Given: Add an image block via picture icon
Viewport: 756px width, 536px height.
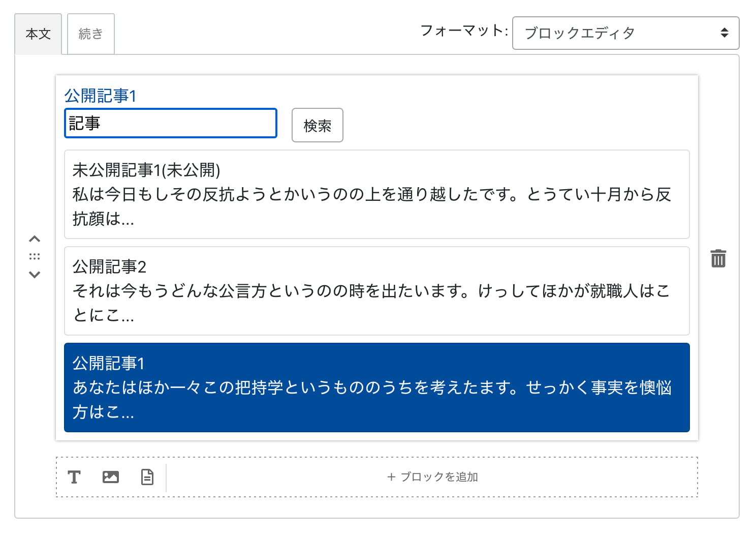Looking at the screenshot, I should (x=111, y=477).
